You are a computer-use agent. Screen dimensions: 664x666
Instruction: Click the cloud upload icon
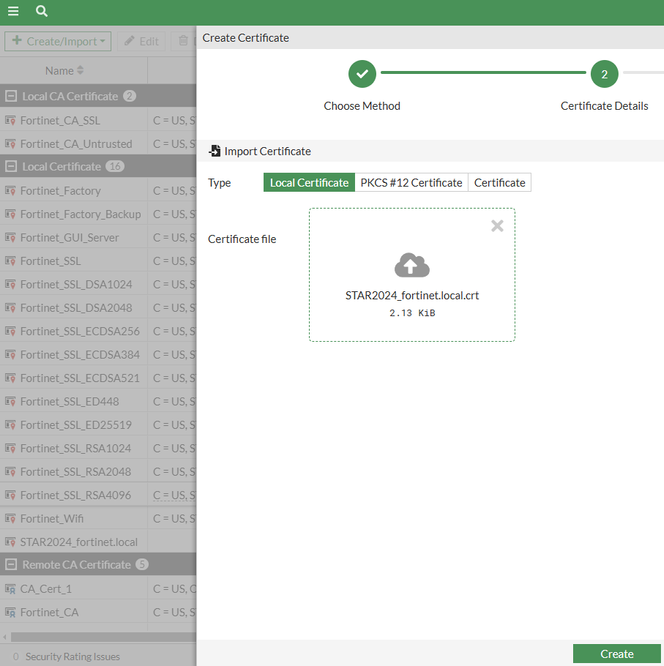click(412, 265)
